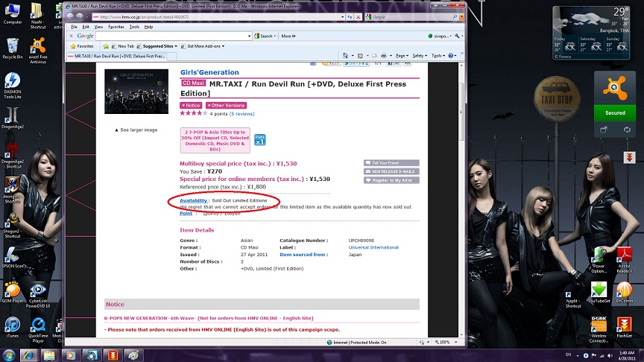
Task: Click Add to Favorites Bar star icon
Action: (106, 46)
